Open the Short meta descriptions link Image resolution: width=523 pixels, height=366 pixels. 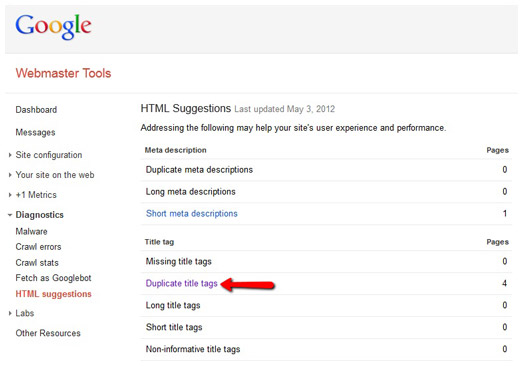(x=192, y=214)
